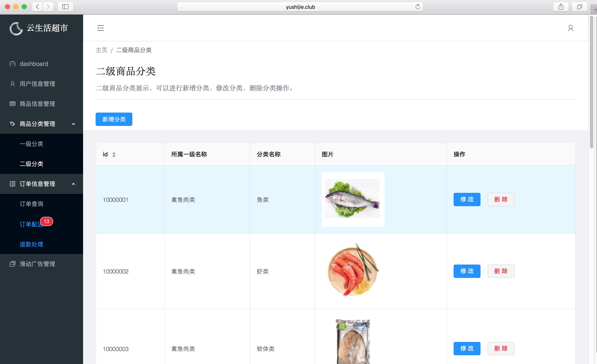Open 商品信息管理 in the sidebar
Viewport: 597px width, 364px height.
click(x=37, y=104)
